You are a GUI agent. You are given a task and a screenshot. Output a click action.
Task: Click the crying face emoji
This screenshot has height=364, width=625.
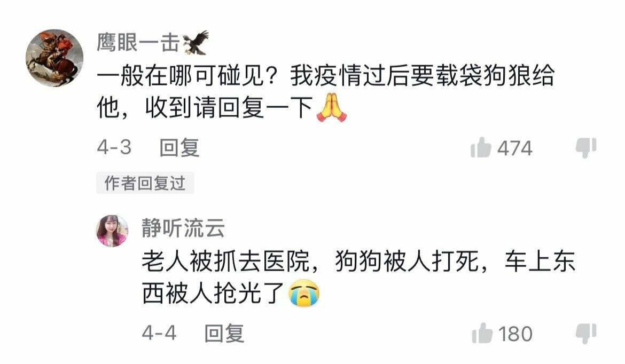pyautogui.click(x=304, y=292)
